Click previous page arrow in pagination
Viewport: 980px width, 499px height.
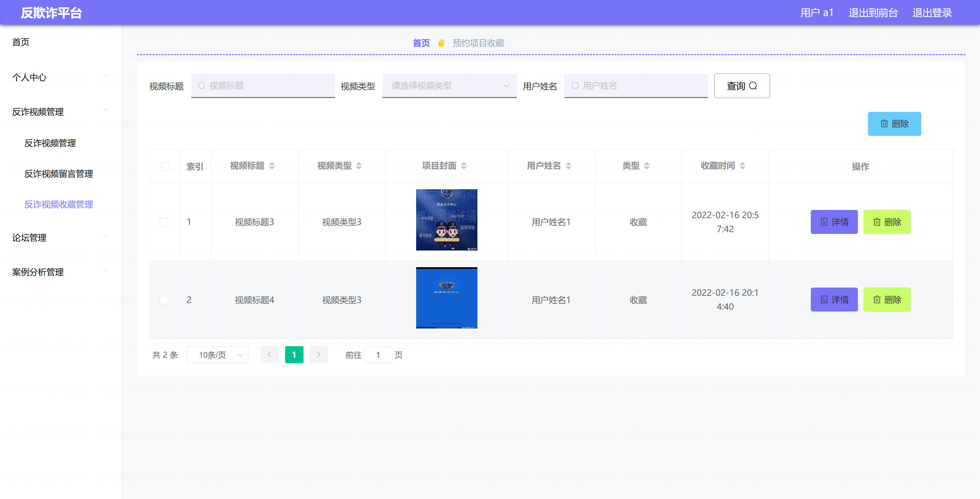[269, 355]
